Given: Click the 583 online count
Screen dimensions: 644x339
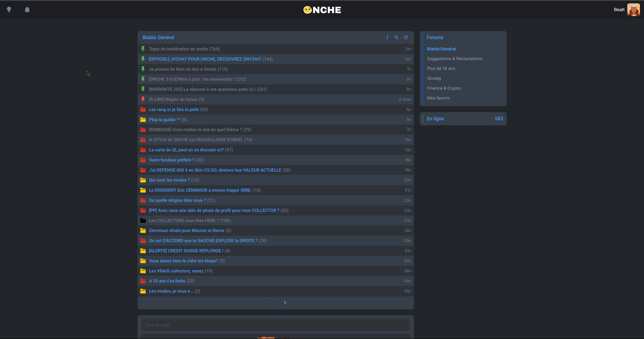Looking at the screenshot, I should tap(499, 119).
